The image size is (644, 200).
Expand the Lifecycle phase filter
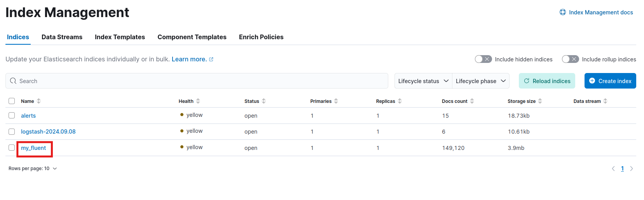pos(481,81)
